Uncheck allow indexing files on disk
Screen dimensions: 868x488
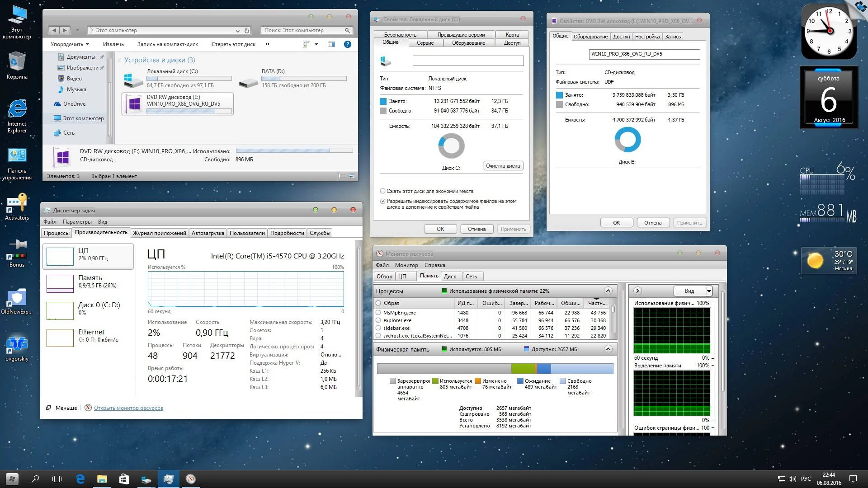click(x=382, y=201)
